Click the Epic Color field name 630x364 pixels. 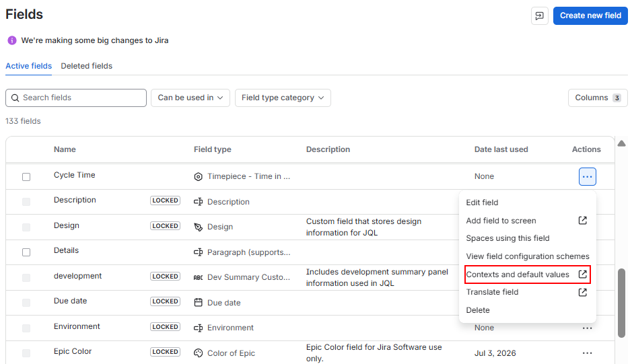[73, 351]
